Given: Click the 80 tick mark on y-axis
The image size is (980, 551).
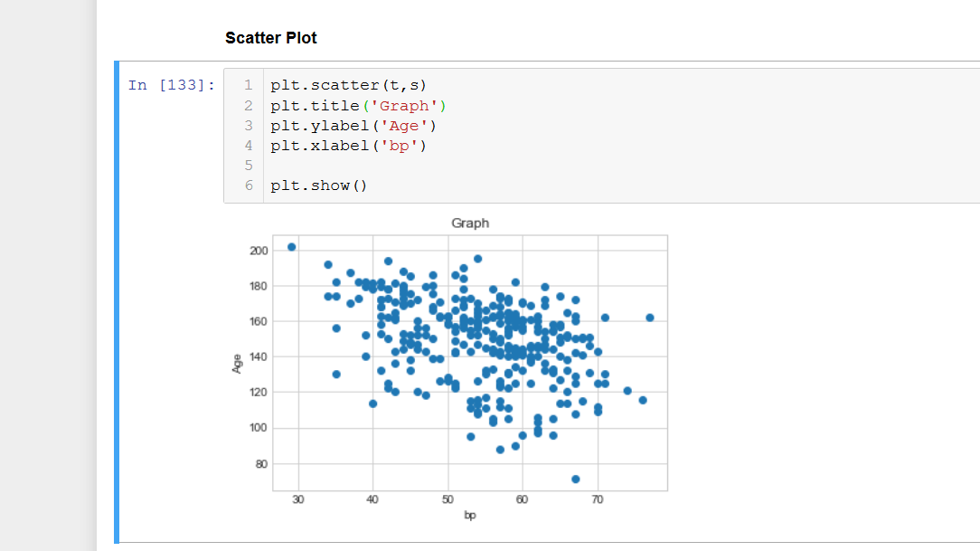Looking at the screenshot, I should tap(263, 463).
